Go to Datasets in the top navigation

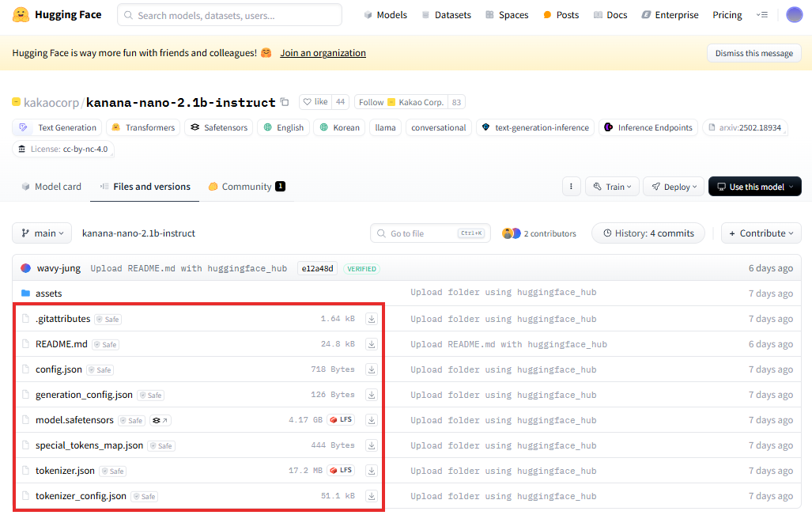point(447,15)
